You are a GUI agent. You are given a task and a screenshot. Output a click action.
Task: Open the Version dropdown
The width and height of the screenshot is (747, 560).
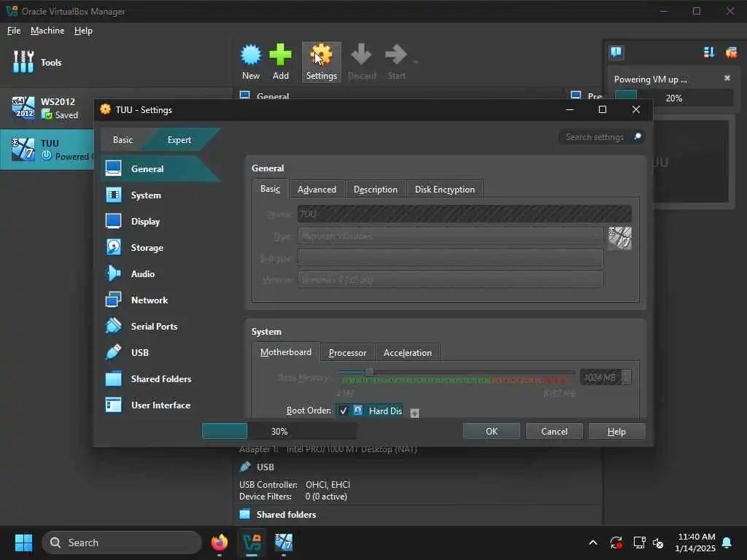point(450,279)
